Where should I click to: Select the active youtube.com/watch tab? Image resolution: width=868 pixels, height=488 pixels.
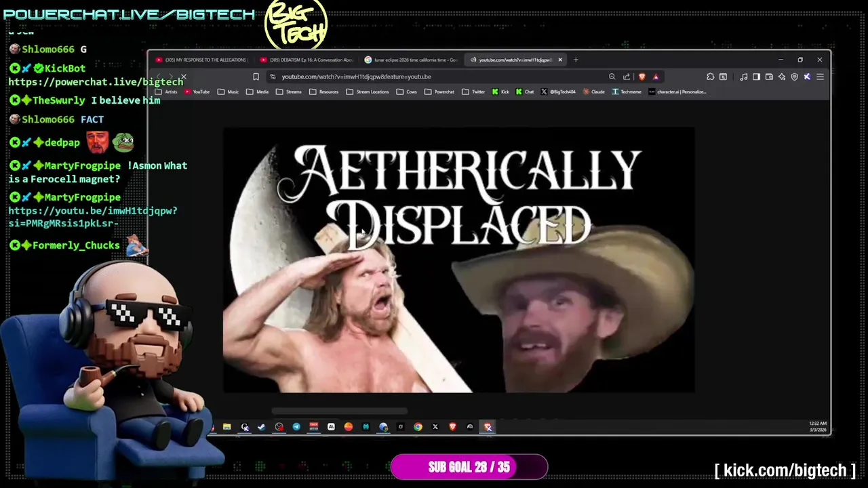tap(515, 60)
